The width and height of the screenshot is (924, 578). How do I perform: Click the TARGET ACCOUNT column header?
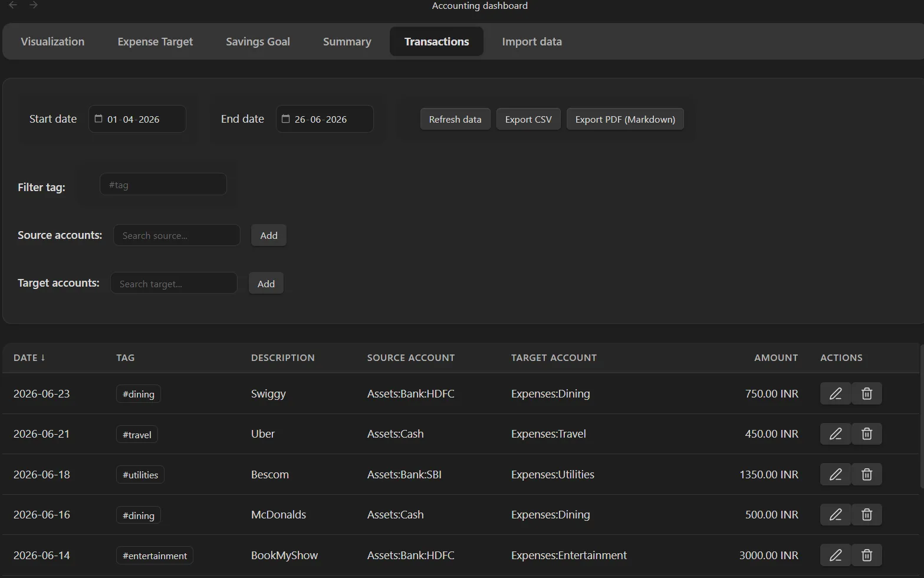[554, 357]
